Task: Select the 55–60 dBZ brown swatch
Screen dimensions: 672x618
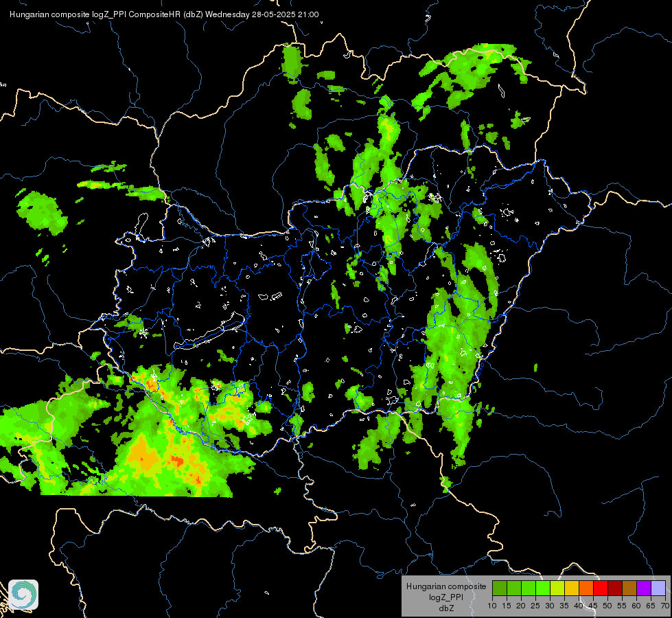Action: tap(629, 588)
